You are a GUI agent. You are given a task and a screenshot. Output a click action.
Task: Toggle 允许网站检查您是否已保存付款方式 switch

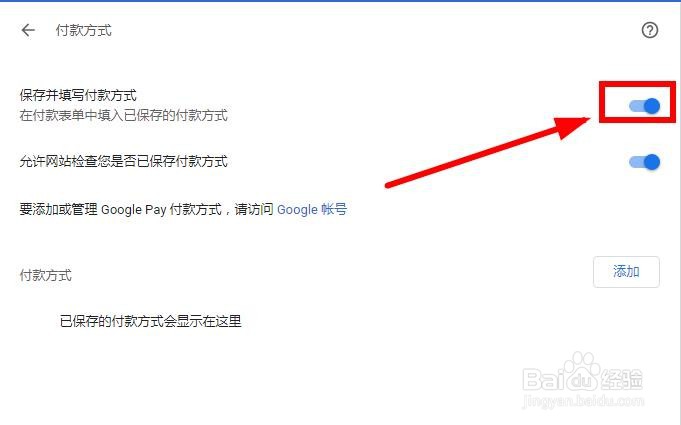(645, 162)
